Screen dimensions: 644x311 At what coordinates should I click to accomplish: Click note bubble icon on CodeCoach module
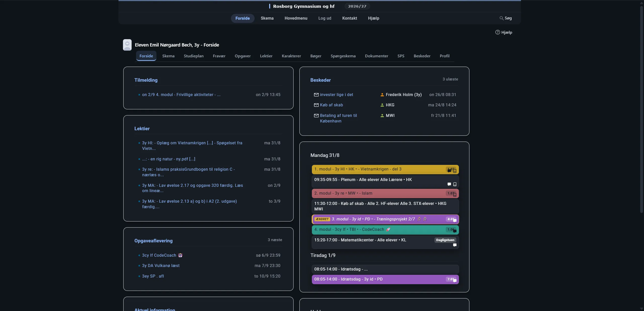click(x=455, y=231)
